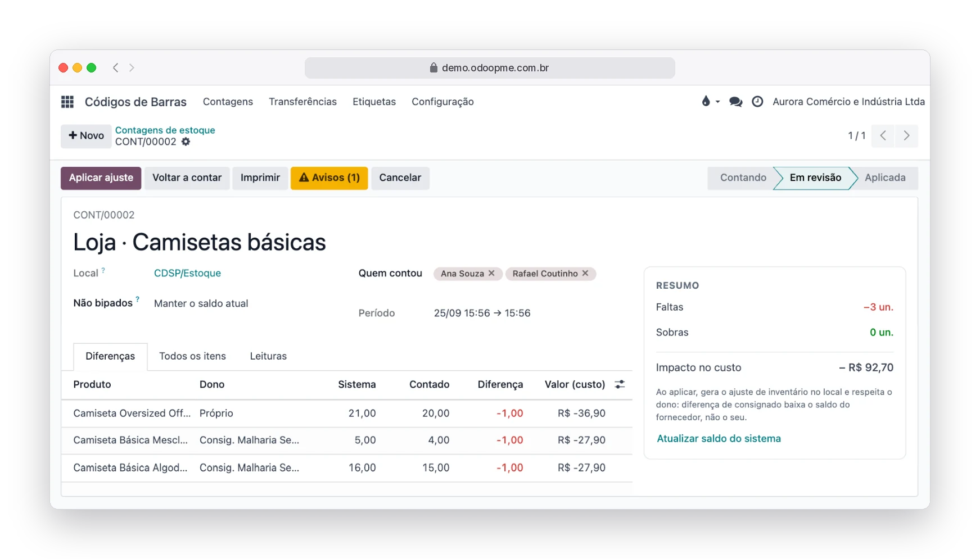The image size is (980, 559).
Task: Click the Cancelar button
Action: pos(400,178)
